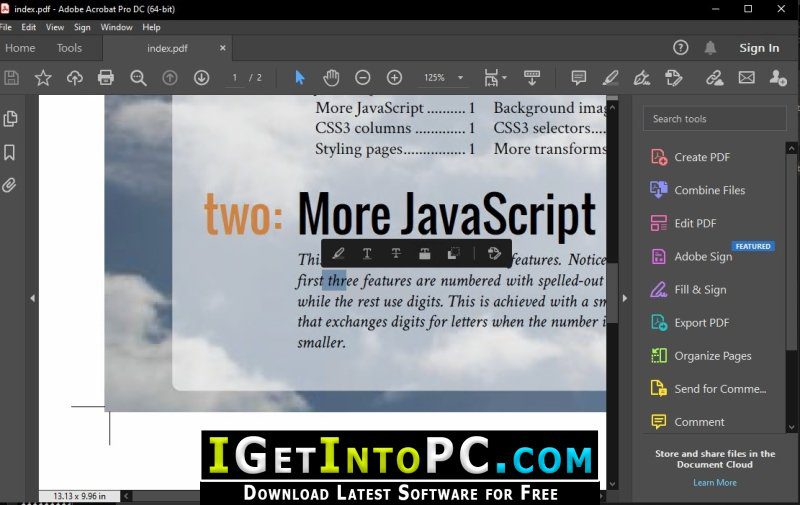
Task: Open the Window menu
Action: (x=116, y=28)
